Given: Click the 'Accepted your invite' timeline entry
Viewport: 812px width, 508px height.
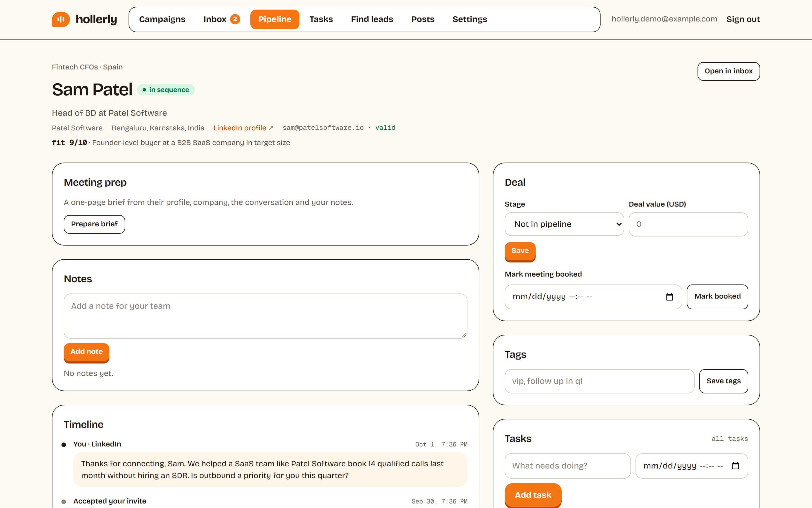Looking at the screenshot, I should point(110,501).
